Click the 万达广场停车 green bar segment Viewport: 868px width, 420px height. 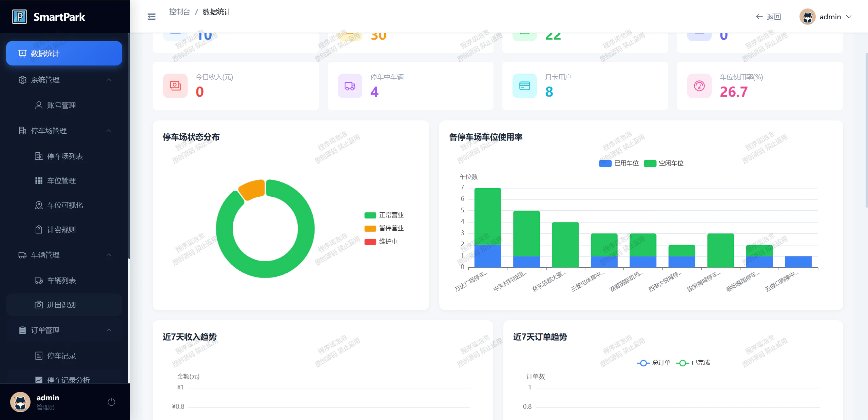coord(487,216)
